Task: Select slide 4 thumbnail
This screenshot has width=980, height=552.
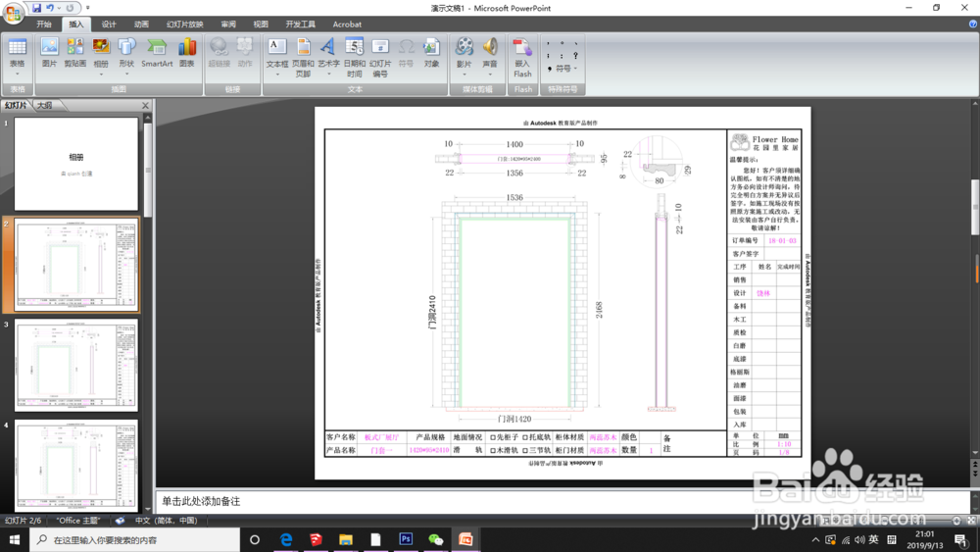Action: coord(76,466)
